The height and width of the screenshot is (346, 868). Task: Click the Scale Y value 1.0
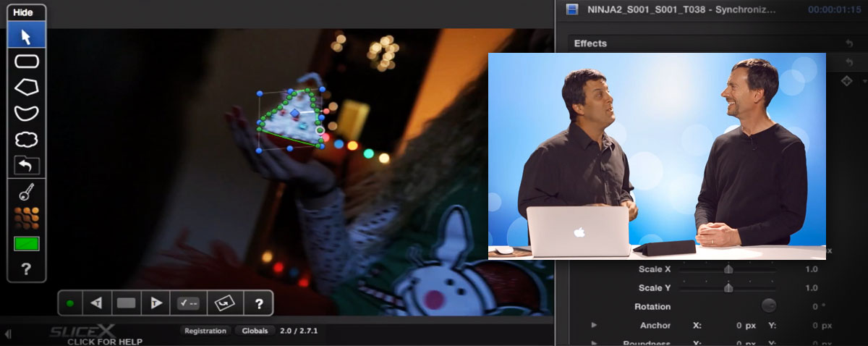[x=812, y=288]
